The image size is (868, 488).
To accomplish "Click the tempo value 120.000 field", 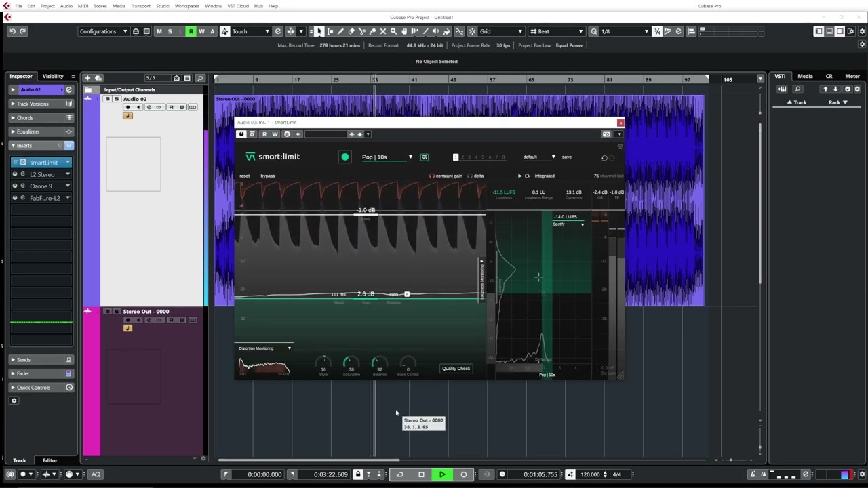I will [x=589, y=474].
